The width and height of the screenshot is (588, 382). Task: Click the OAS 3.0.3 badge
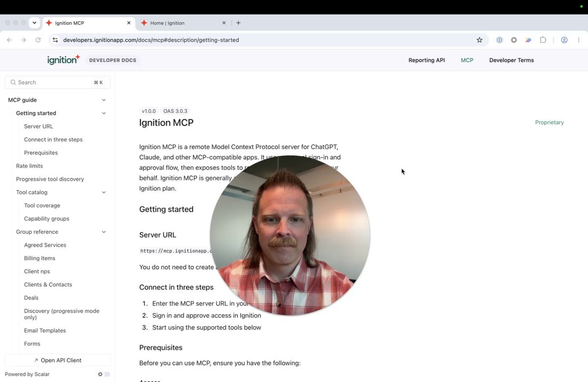pos(175,111)
